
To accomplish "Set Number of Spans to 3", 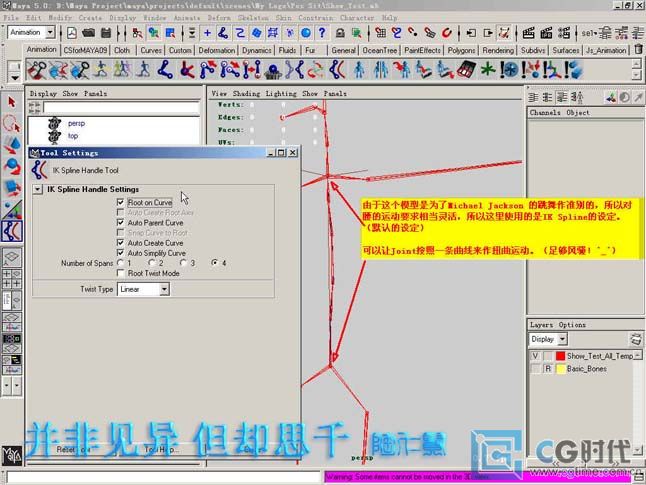I will point(183,262).
